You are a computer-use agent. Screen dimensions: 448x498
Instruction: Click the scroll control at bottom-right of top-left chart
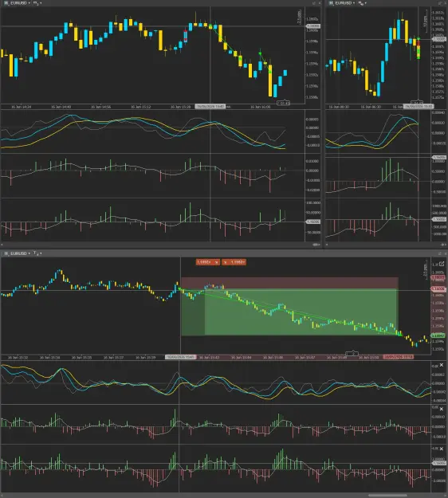point(316,245)
